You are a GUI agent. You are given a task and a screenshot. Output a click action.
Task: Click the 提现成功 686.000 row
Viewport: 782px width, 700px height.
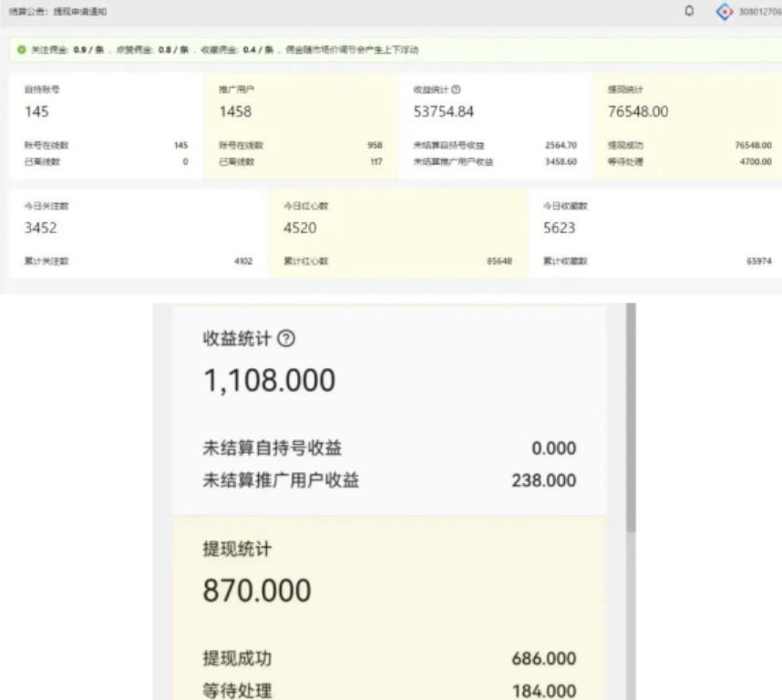point(389,658)
